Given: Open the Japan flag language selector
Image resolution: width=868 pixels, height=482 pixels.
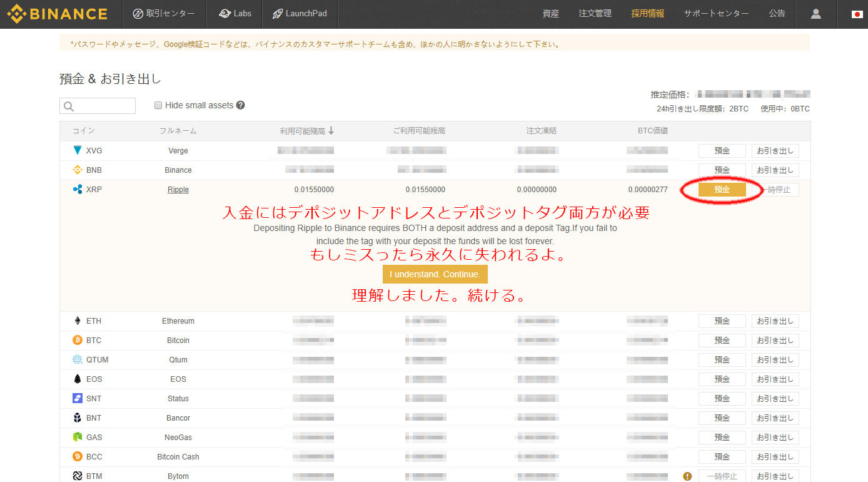Looking at the screenshot, I should 857,14.
